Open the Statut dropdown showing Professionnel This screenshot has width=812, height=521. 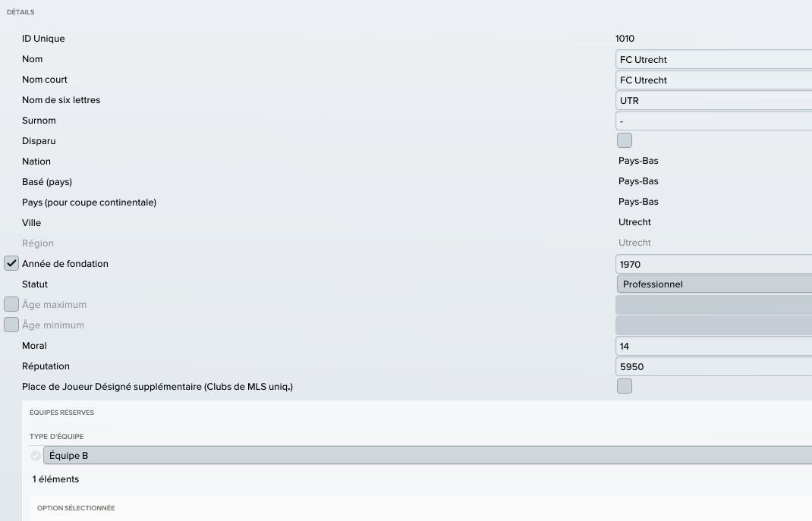(714, 284)
